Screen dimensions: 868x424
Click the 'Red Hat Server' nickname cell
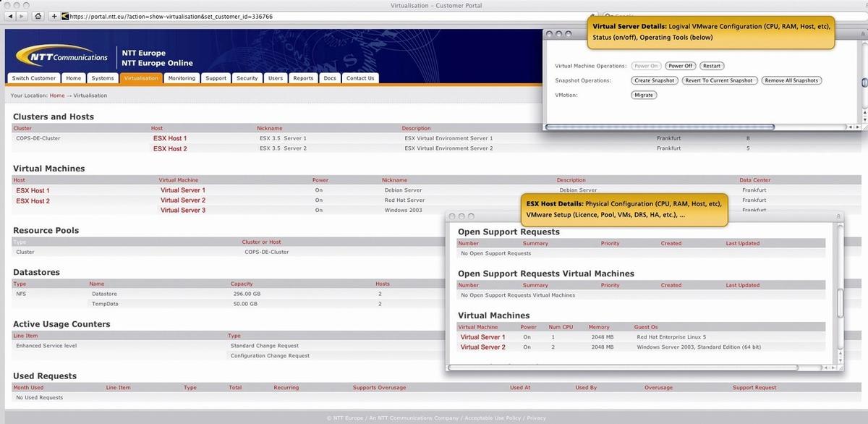pos(405,200)
